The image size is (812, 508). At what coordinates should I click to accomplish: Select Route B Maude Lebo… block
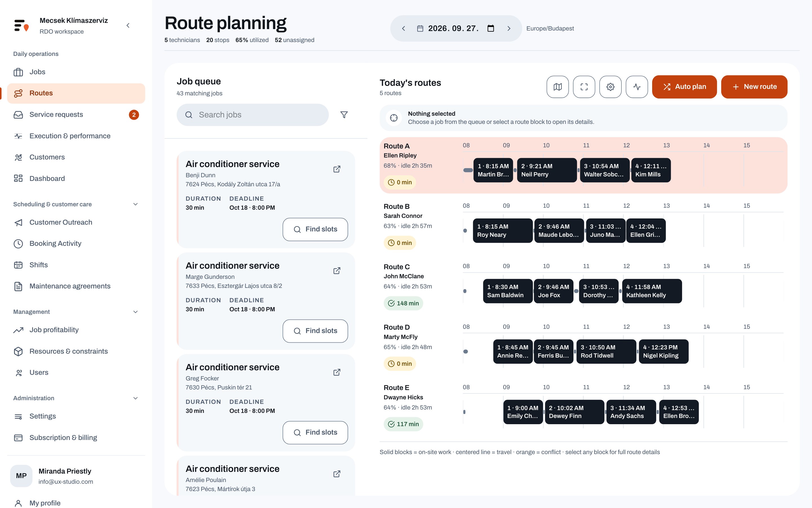click(x=559, y=231)
